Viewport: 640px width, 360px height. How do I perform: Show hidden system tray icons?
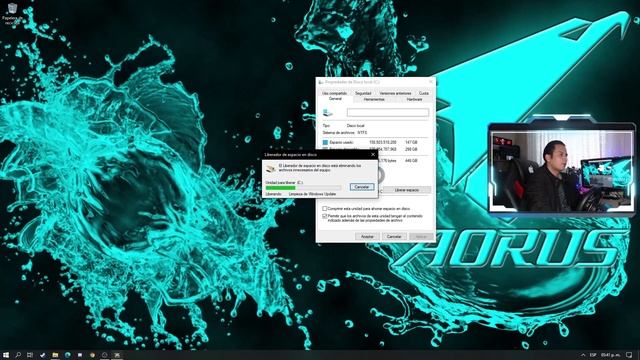click(x=583, y=355)
